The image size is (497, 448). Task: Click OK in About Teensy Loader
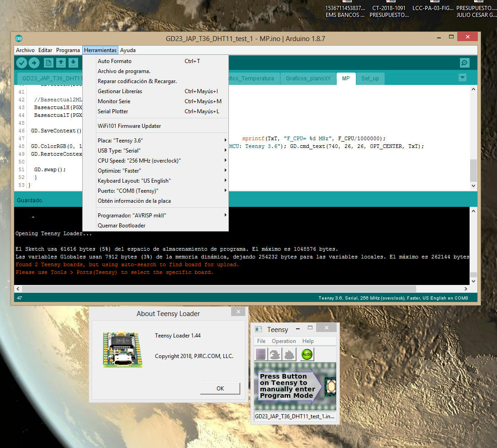220,389
